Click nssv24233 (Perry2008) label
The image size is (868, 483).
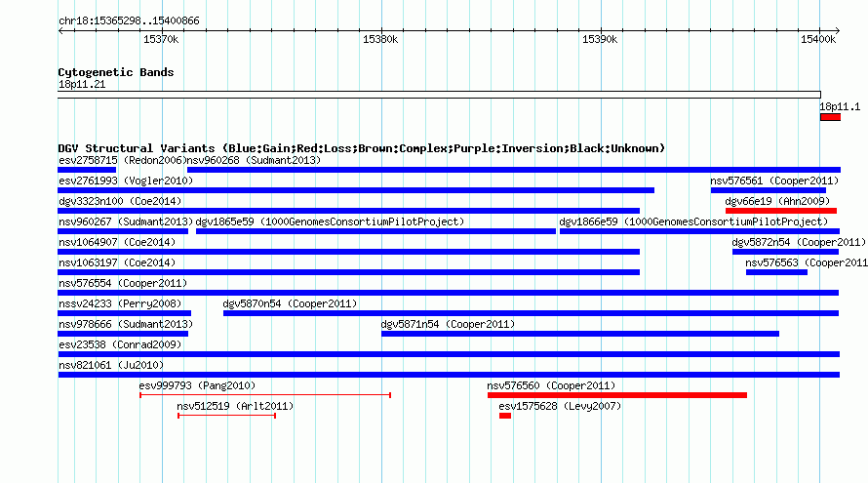pos(120,304)
